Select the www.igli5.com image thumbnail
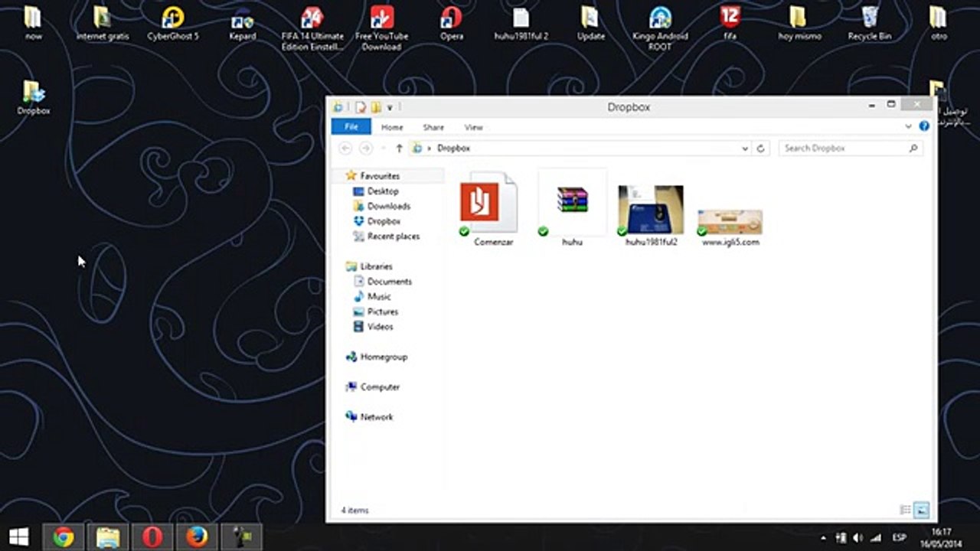 tap(730, 227)
